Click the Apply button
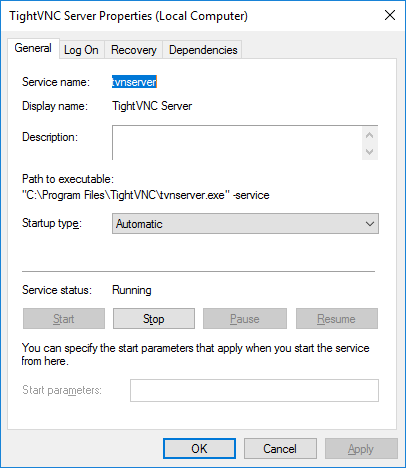The width and height of the screenshot is (406, 468). coord(361,449)
